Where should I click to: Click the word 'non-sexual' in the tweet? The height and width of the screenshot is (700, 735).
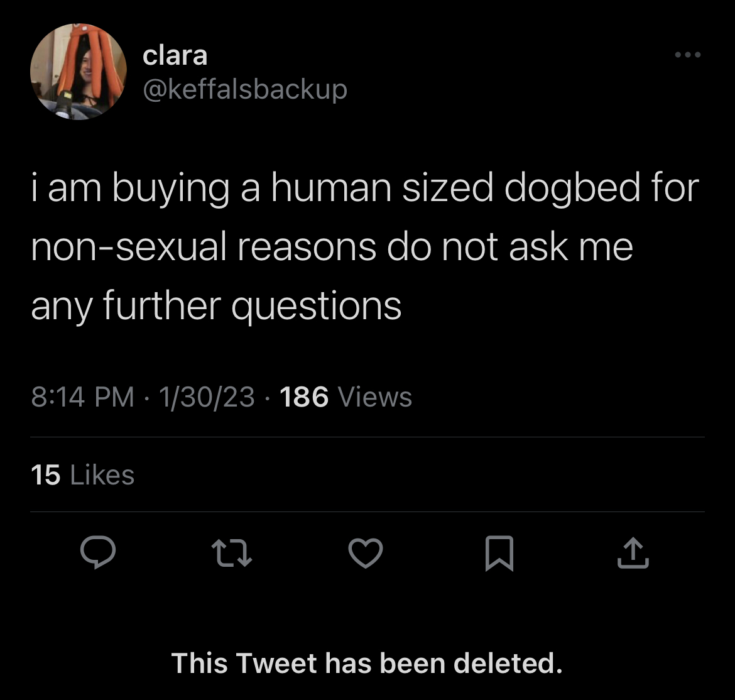129,247
